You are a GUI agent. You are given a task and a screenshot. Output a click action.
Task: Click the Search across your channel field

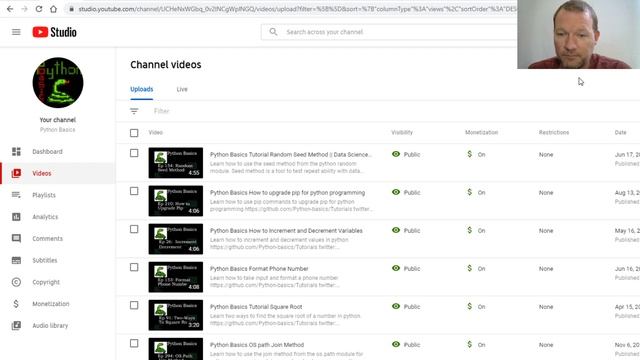coord(389,32)
